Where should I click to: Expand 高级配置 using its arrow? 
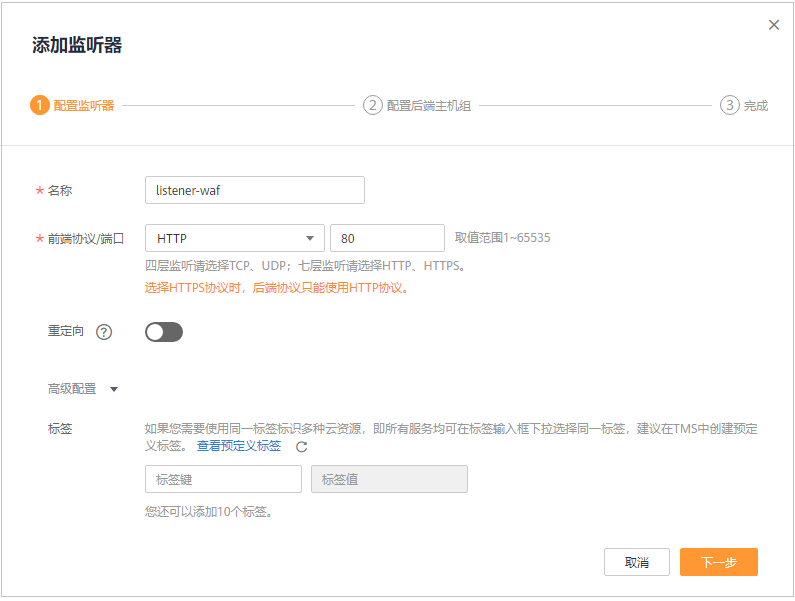coord(114,390)
